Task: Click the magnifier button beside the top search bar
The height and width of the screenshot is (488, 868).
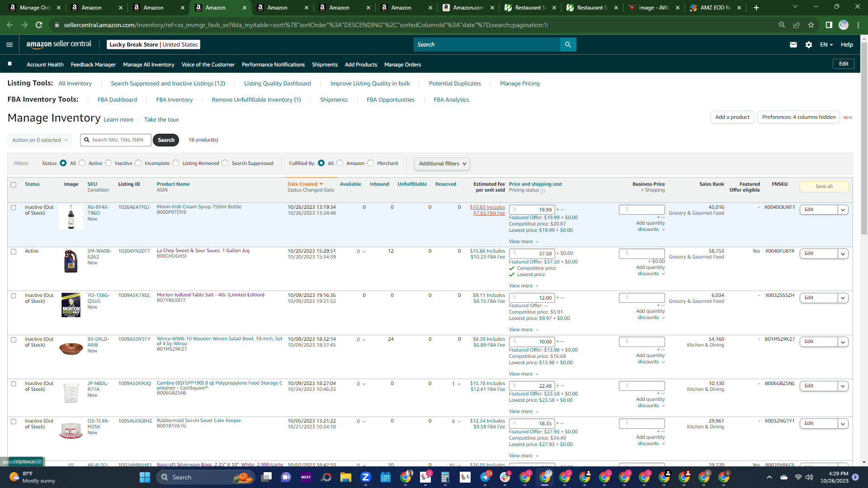Action: click(x=568, y=45)
